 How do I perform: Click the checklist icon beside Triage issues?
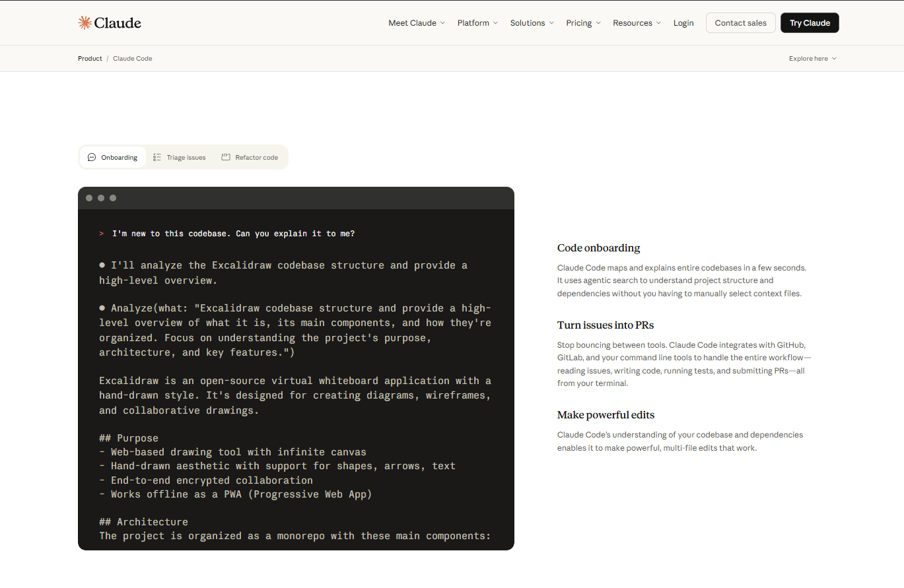(157, 157)
